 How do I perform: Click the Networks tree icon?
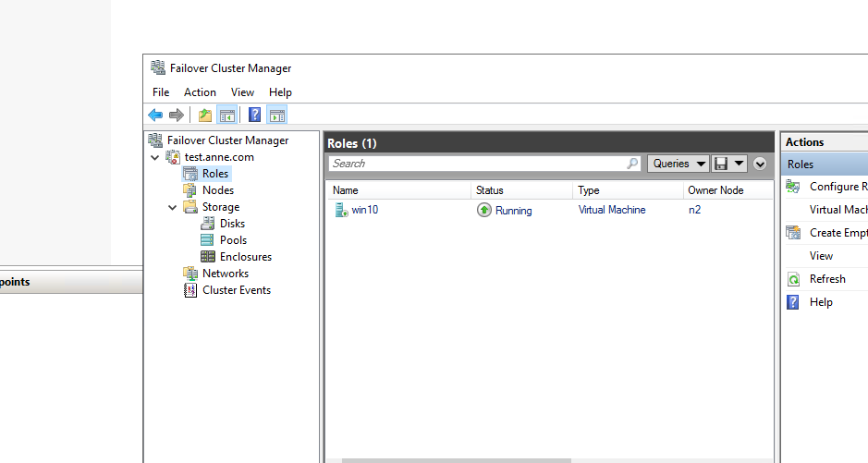point(190,274)
